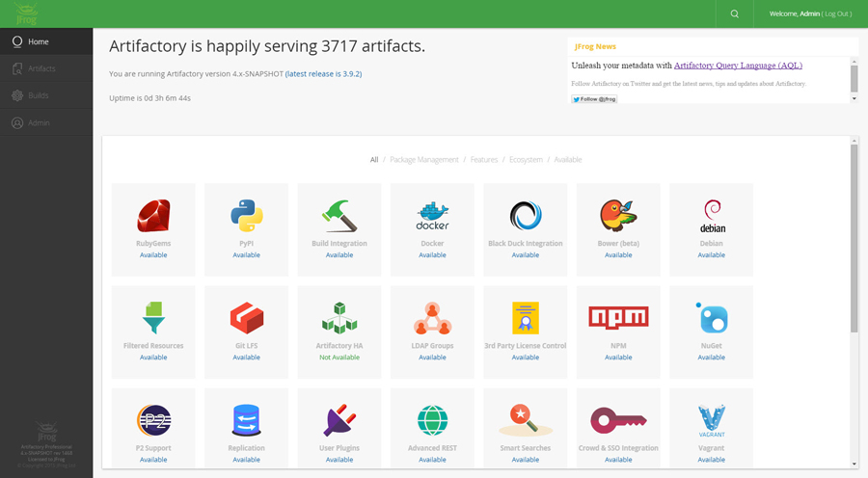Click the Available link under Replication
This screenshot has width=868, height=478.
coord(246,460)
